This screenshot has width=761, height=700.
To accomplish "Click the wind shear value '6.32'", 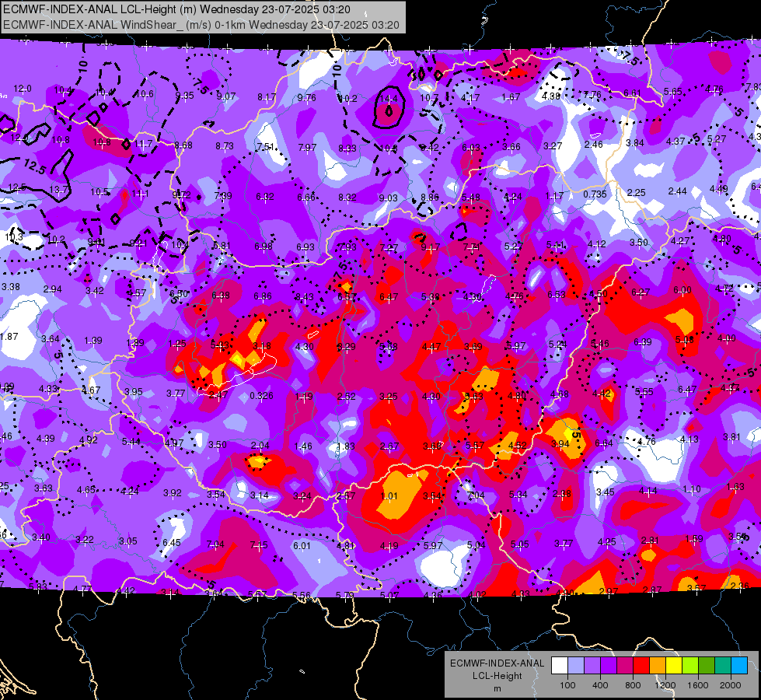I will (265, 196).
